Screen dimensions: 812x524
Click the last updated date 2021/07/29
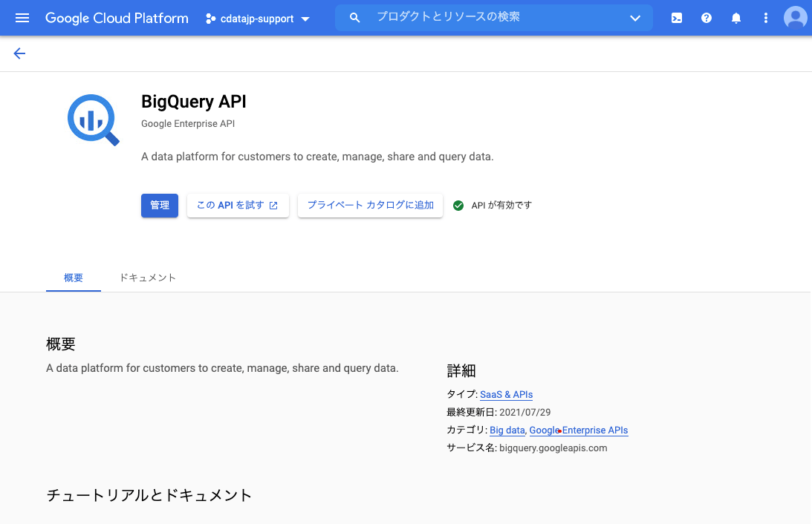(x=524, y=412)
